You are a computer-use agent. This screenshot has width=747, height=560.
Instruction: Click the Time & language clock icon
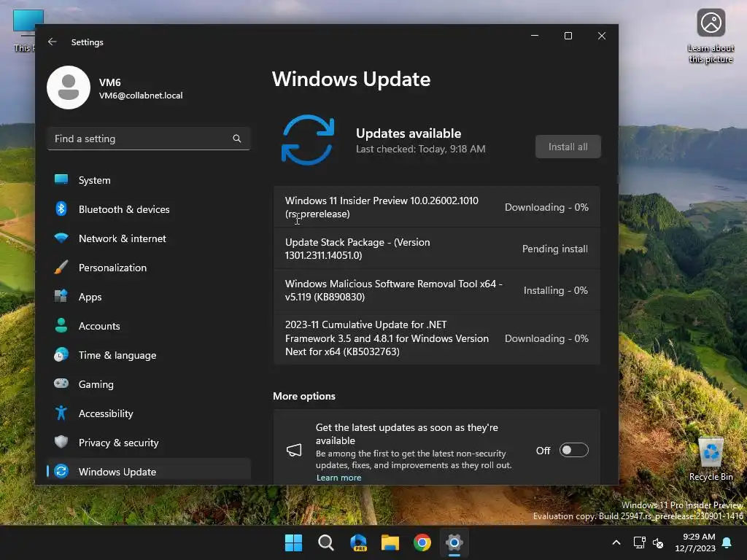[x=61, y=355]
